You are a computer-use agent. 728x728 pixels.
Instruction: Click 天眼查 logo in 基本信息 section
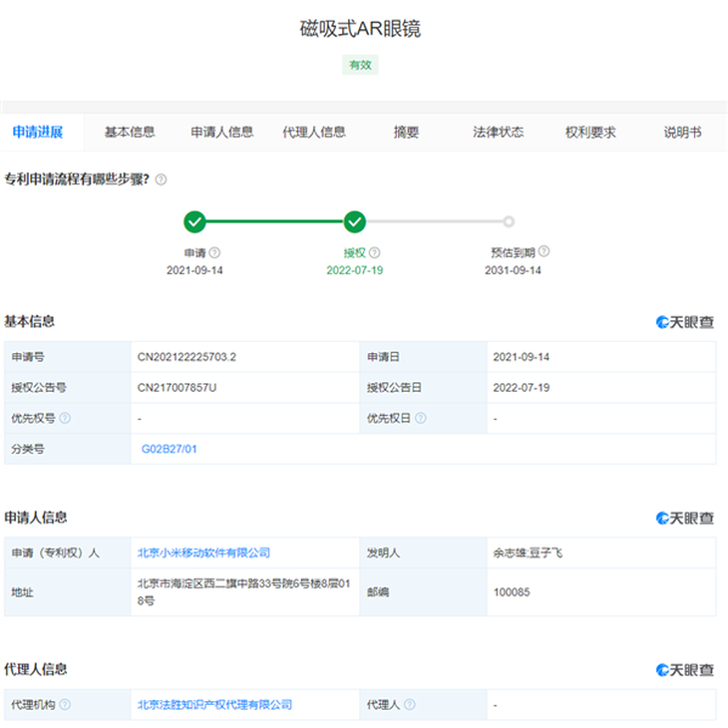(685, 322)
